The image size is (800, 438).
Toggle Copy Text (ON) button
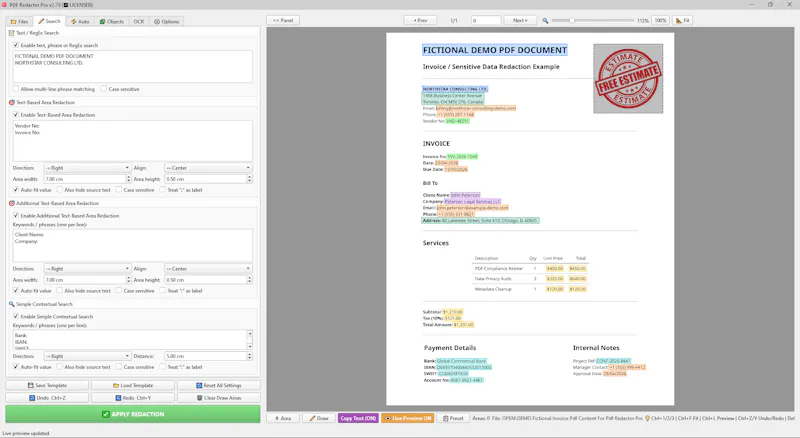[x=358, y=418]
